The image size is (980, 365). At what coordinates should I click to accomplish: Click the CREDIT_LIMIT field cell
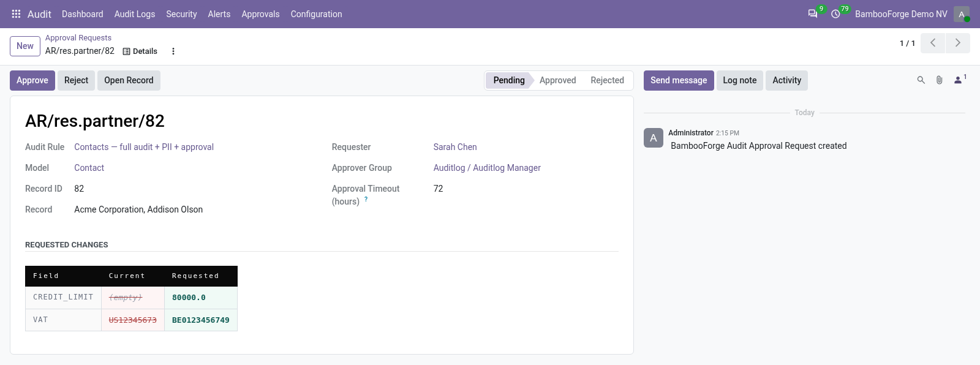point(63,297)
